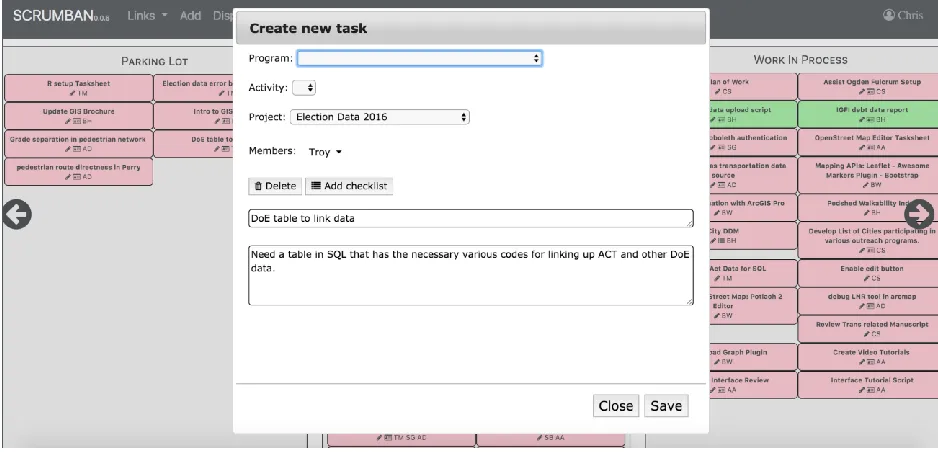This screenshot has width=938, height=452.
Task: Edit pencil on 'Assist Ogden Fulcrum Setup' card
Action: [861, 91]
